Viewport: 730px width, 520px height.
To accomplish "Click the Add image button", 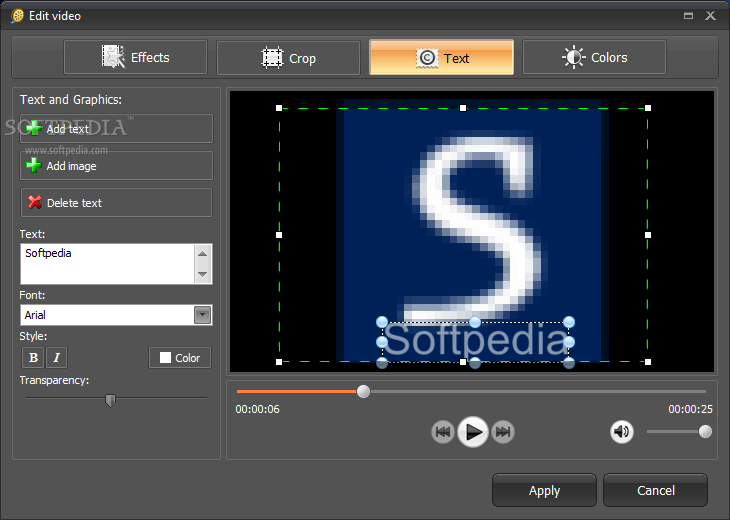I will coord(116,166).
